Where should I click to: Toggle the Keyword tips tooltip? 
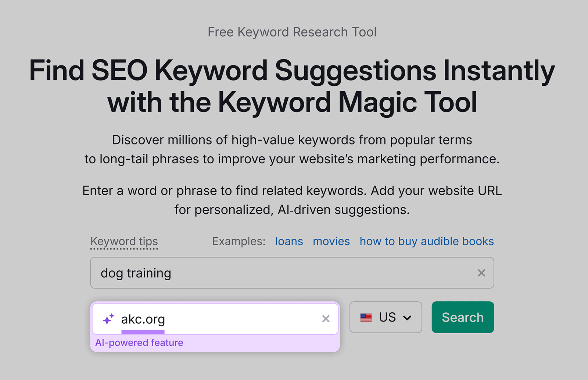coord(124,241)
